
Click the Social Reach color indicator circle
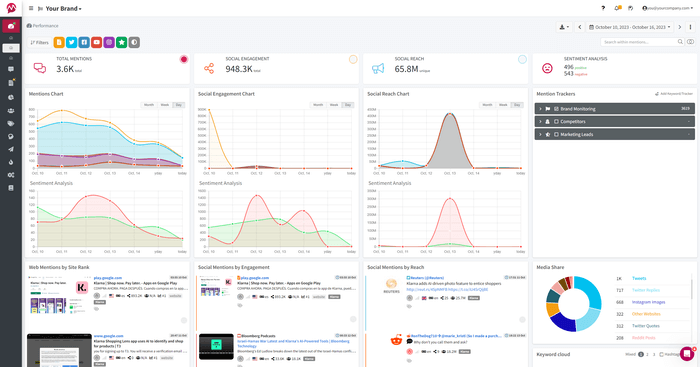522,59
